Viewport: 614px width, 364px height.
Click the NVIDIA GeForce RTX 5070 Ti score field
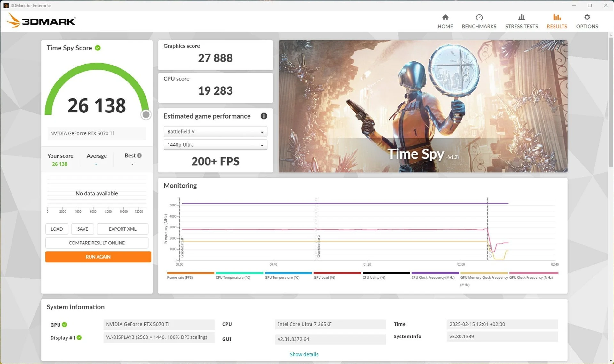[97, 133]
